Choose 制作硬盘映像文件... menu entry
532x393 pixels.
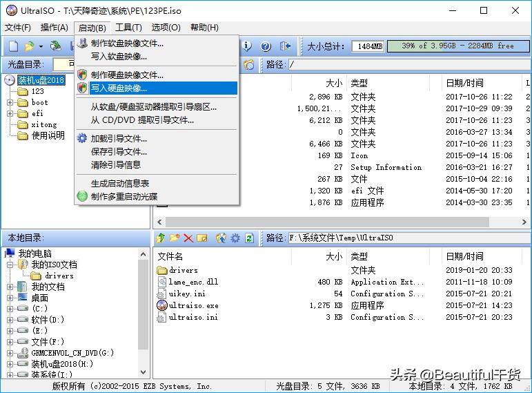pyautogui.click(x=157, y=75)
